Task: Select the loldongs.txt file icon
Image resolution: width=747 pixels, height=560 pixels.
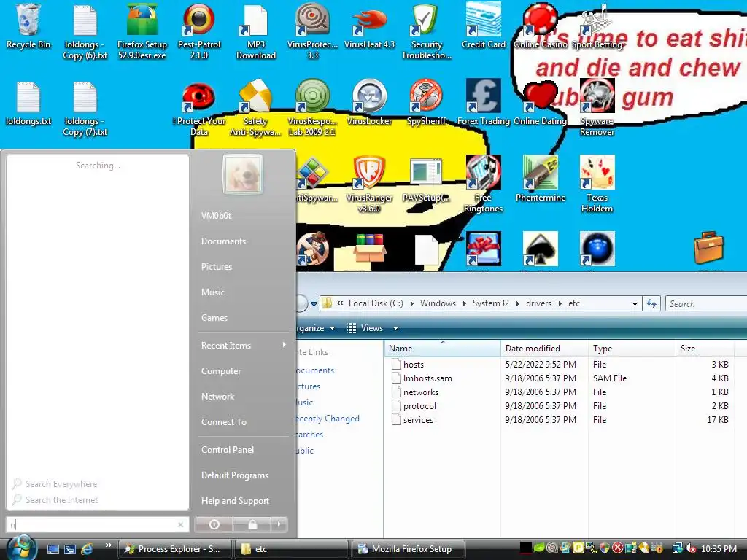Action: [28, 103]
